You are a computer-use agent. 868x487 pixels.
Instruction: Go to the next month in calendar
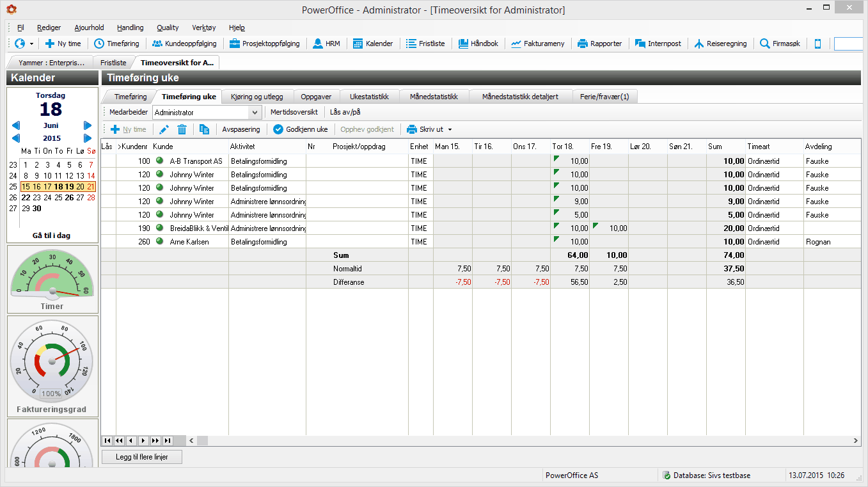point(88,125)
